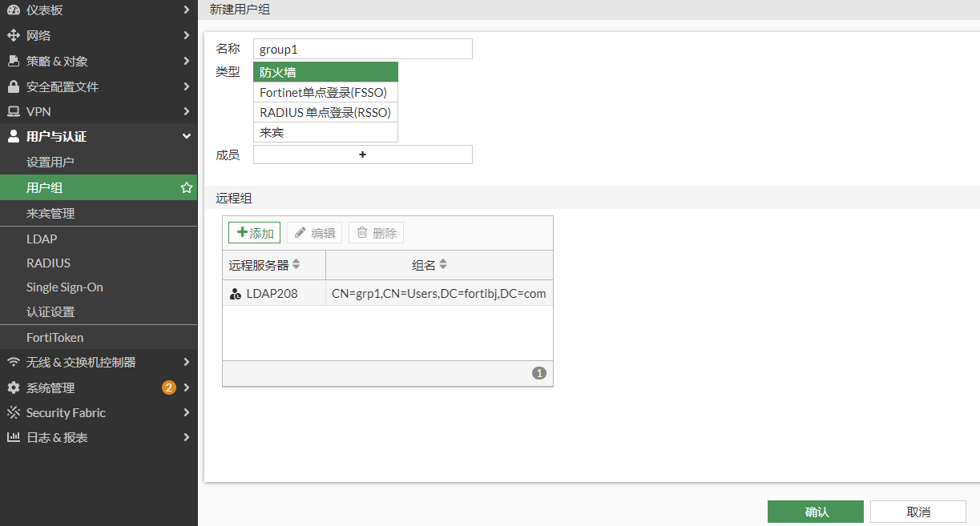Click the WiFi icon for wireless controller
This screenshot has width=980, height=526.
click(x=13, y=362)
